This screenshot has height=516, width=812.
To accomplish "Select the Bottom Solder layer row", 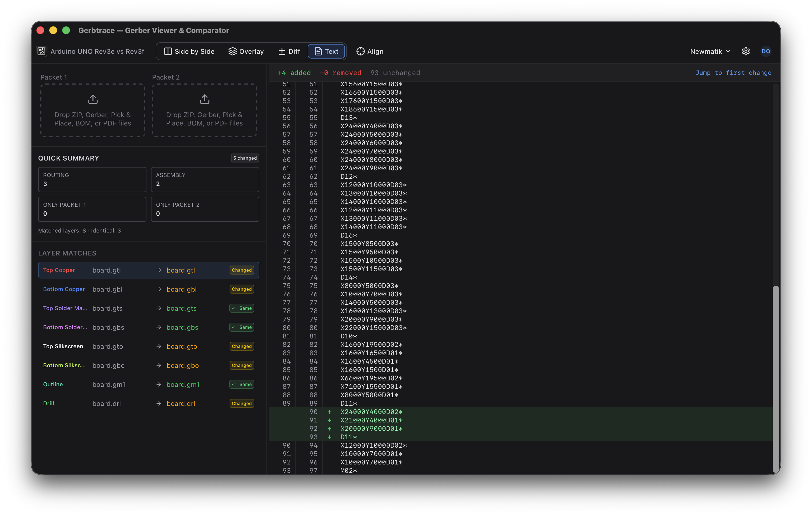I will click(148, 327).
